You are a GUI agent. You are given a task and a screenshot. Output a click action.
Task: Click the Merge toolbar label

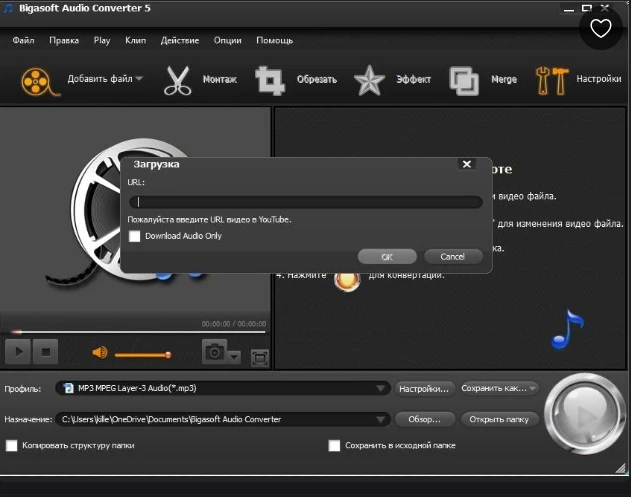pyautogui.click(x=504, y=79)
